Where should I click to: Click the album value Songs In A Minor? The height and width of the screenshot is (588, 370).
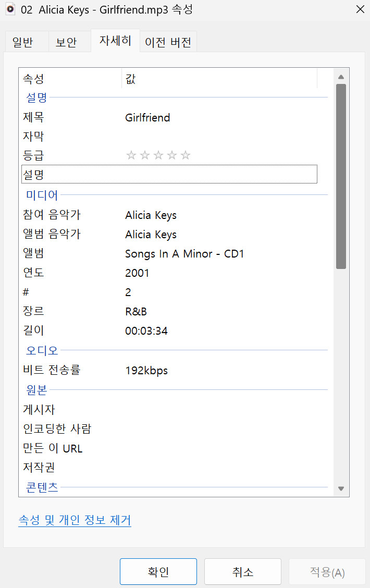click(x=184, y=254)
